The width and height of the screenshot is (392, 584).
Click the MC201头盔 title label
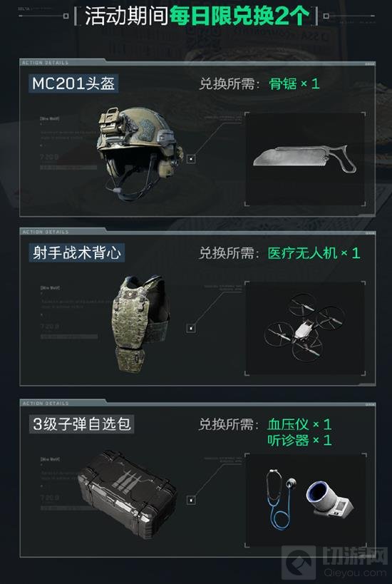pos(73,84)
